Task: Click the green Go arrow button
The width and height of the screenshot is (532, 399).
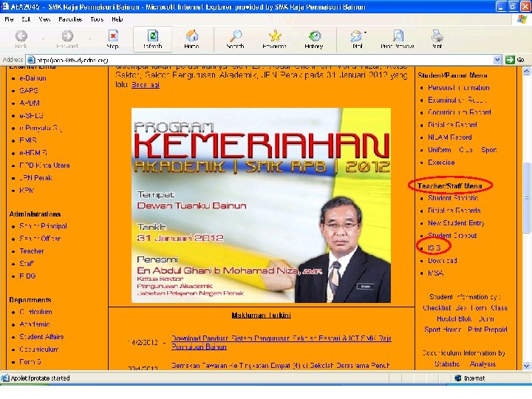Action: coord(510,60)
